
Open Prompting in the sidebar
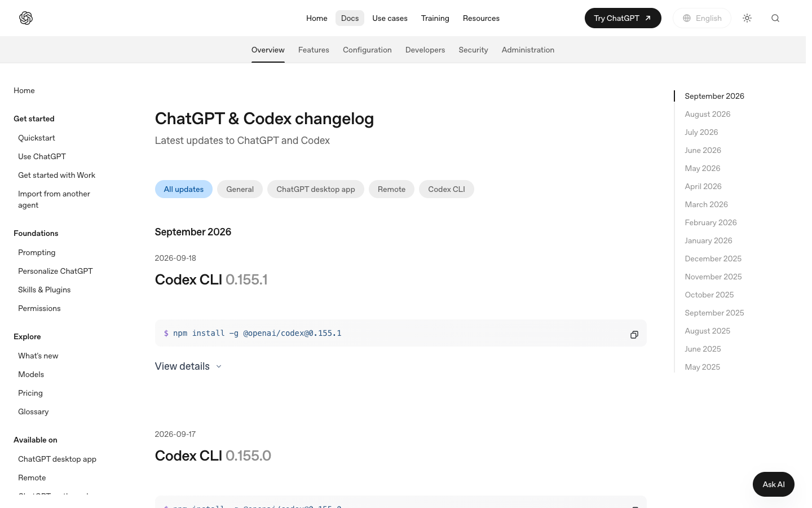37,252
